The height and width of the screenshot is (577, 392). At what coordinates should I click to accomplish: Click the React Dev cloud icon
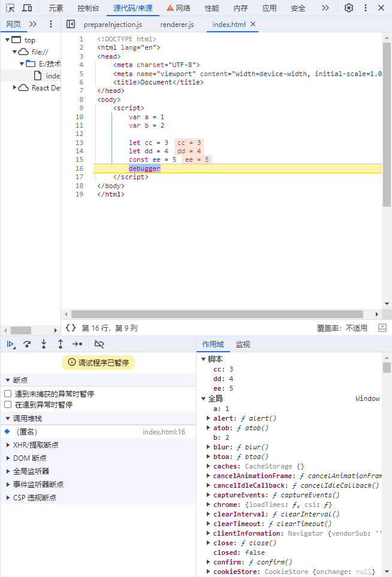[x=23, y=87]
